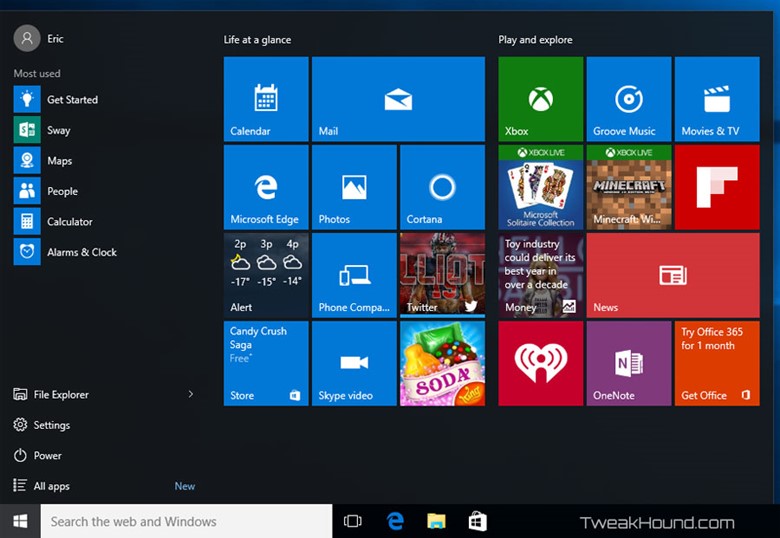Click the Play and explore group header
This screenshot has height=538, width=780.
coord(535,40)
